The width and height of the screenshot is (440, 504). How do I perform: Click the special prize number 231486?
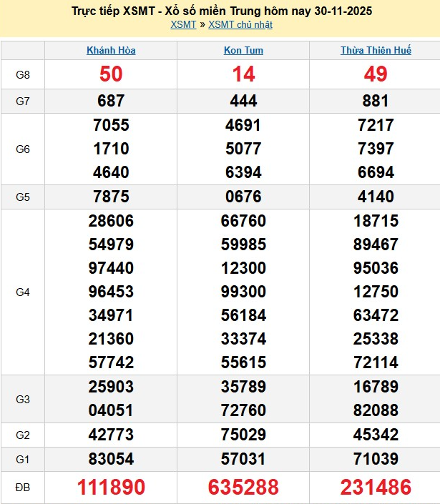(x=376, y=488)
